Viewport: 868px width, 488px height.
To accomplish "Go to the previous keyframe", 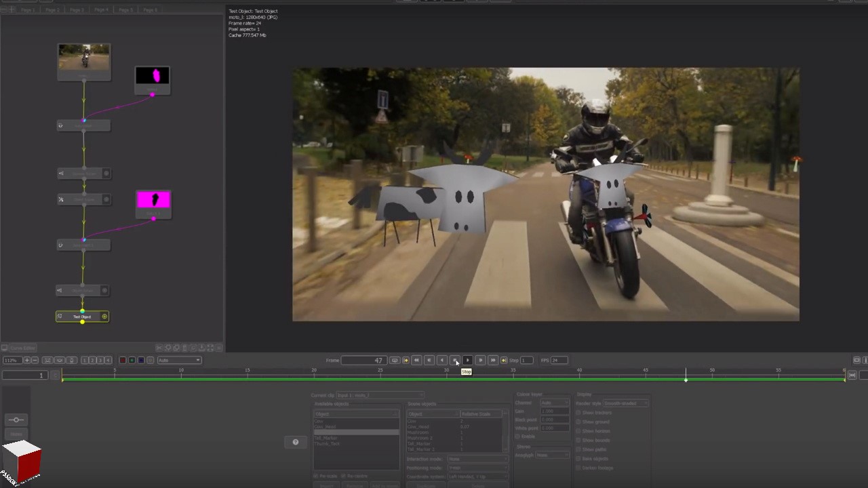I will pyautogui.click(x=406, y=360).
